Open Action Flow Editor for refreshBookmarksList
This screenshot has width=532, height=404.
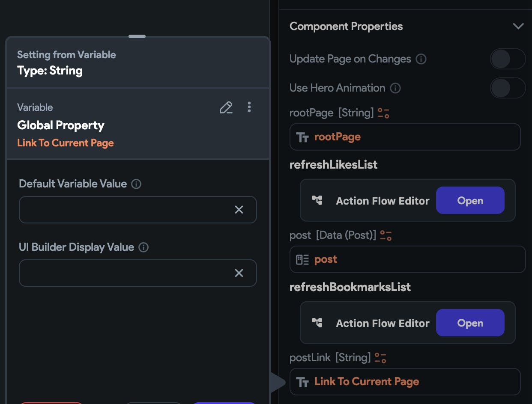tap(470, 323)
